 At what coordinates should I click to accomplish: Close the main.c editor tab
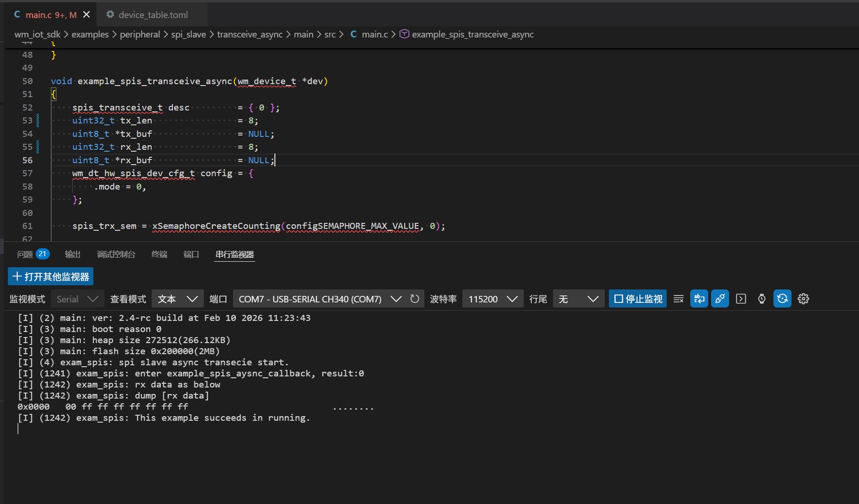[86, 15]
